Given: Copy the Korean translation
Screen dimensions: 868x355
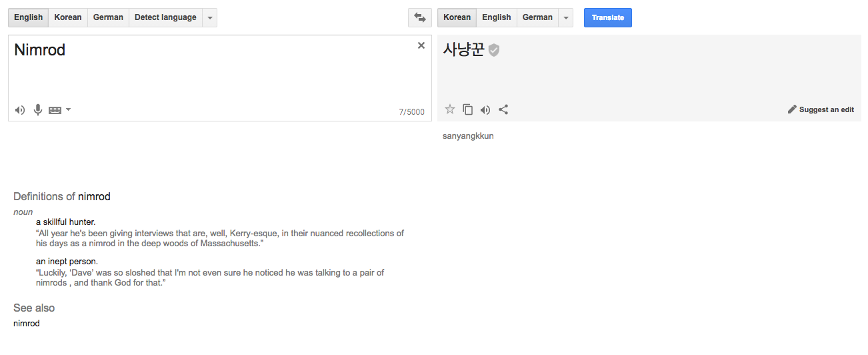Looking at the screenshot, I should [x=468, y=109].
